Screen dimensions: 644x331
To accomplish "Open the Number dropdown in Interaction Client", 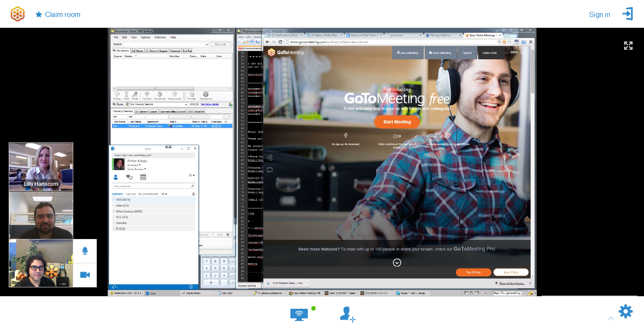I will 206,44.
